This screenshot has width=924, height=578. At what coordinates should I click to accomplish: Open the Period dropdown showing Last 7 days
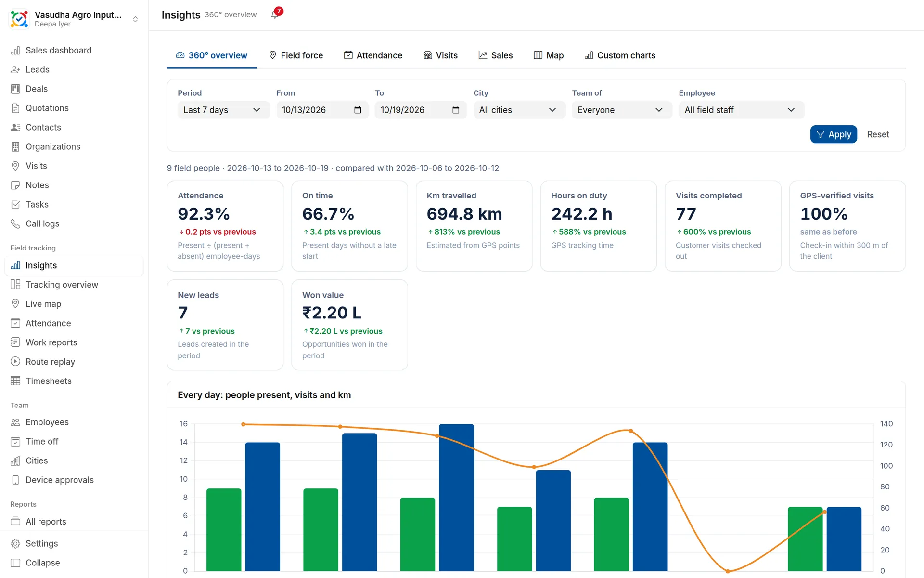pos(223,110)
